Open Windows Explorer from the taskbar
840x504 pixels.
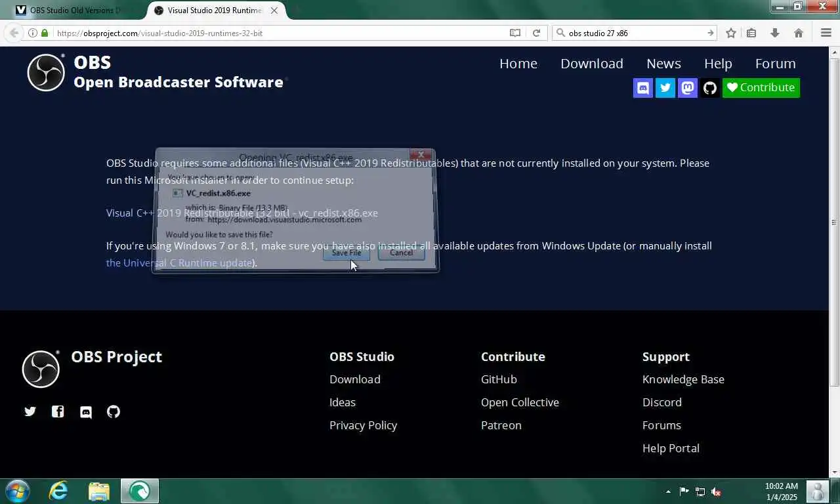click(98, 491)
